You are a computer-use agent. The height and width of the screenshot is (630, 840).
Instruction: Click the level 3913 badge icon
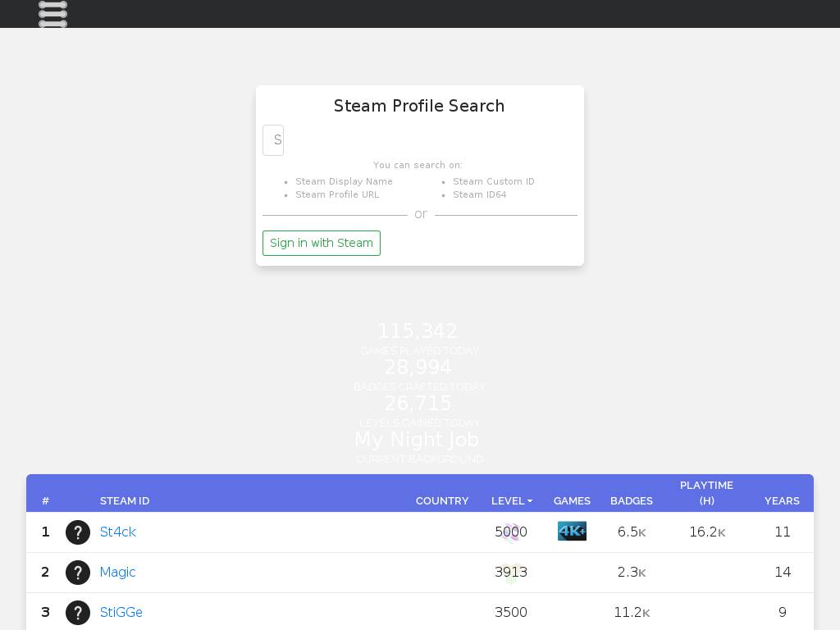pyautogui.click(x=511, y=573)
